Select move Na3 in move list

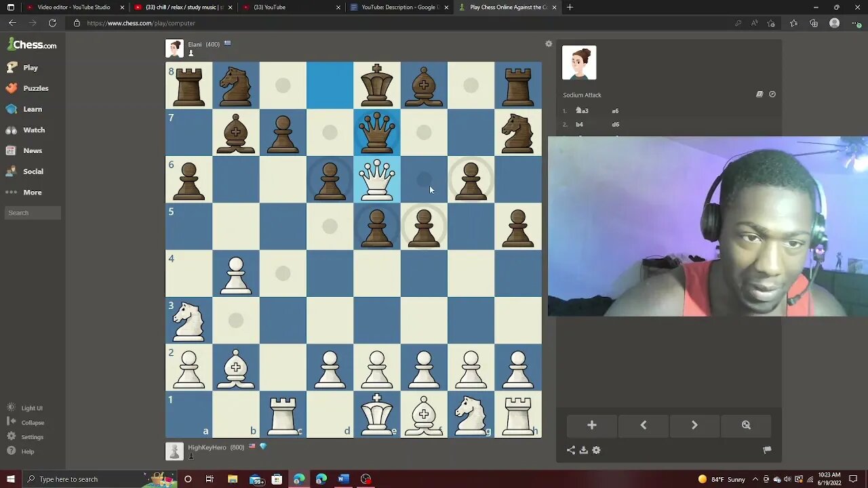point(582,110)
